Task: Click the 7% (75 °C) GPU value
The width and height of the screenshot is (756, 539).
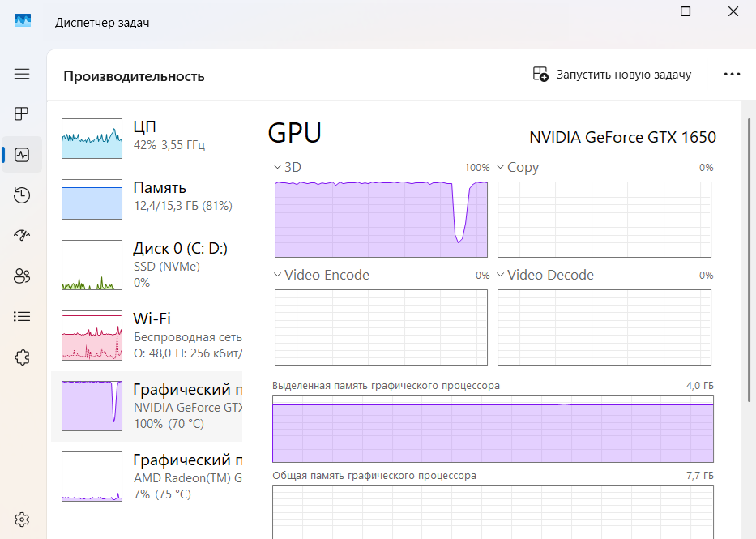Action: point(163,494)
